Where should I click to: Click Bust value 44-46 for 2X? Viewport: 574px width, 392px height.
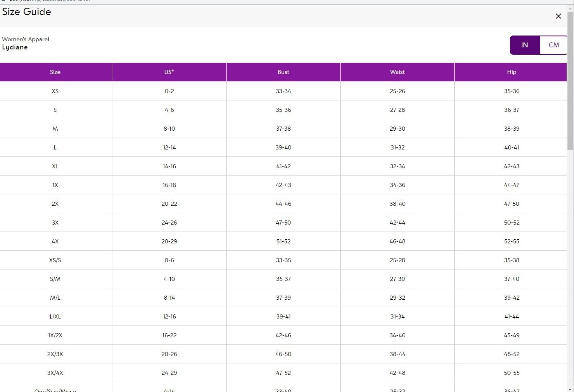pos(283,204)
